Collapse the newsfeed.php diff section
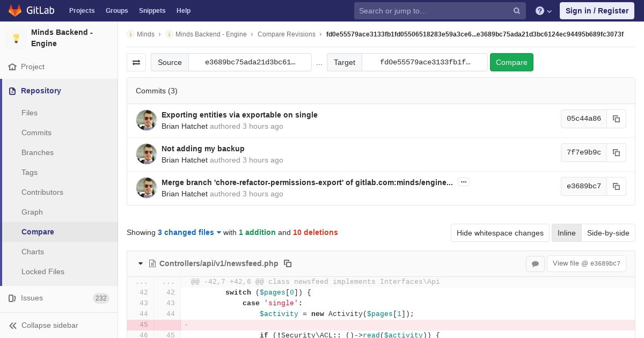Image resolution: width=644 pixels, height=338 pixels. [141, 263]
